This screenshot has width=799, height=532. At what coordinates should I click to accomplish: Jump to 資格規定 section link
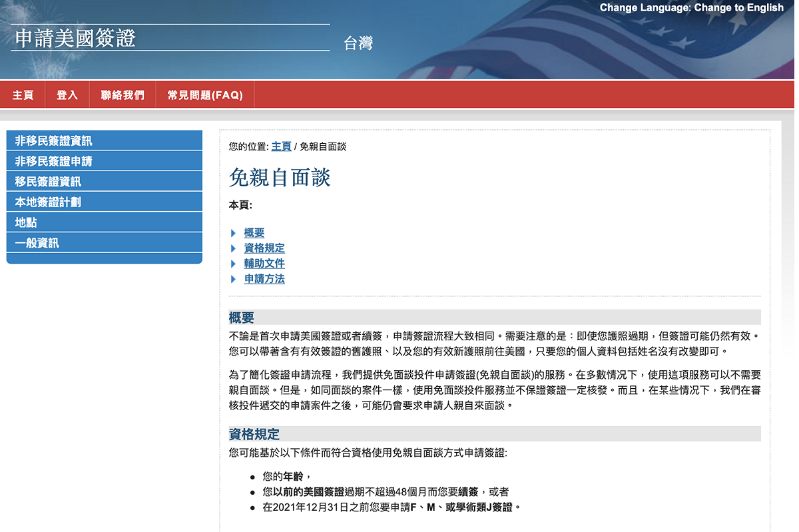264,248
